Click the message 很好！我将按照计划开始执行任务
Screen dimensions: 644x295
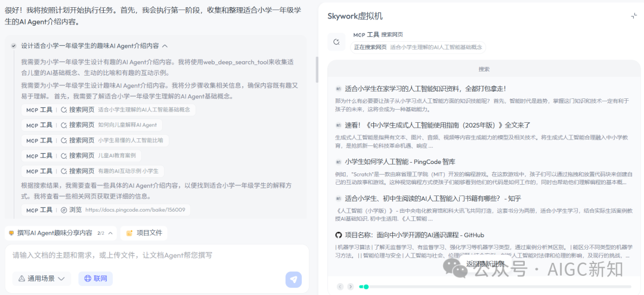(x=153, y=17)
